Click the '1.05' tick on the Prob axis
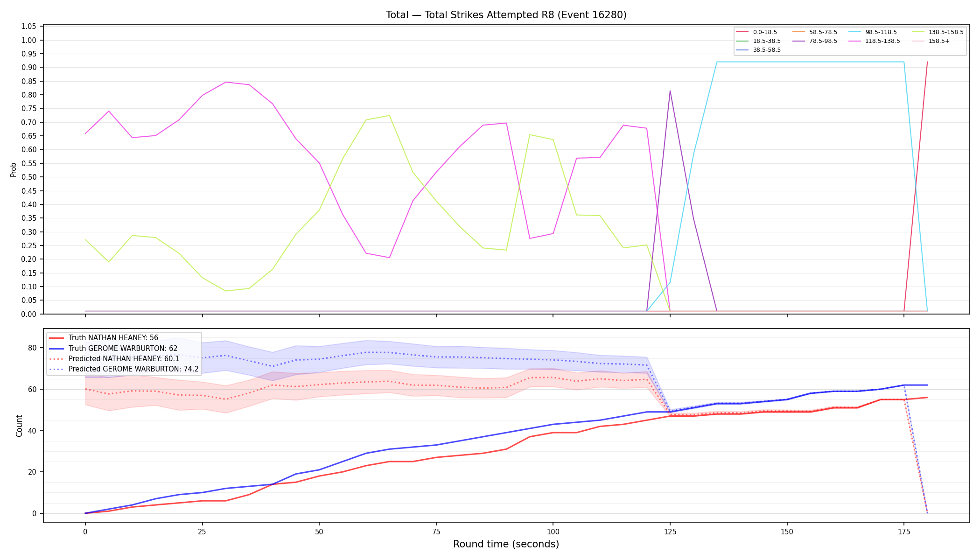Image resolution: width=980 pixels, height=560 pixels. click(29, 27)
